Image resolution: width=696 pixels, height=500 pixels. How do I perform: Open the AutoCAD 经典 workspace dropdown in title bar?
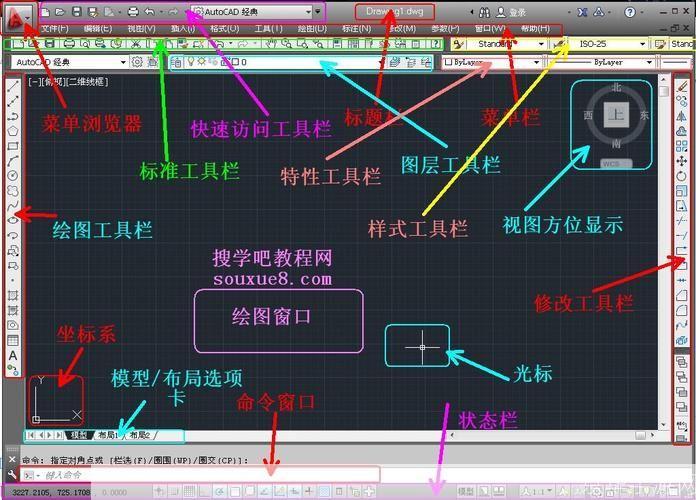pos(253,12)
